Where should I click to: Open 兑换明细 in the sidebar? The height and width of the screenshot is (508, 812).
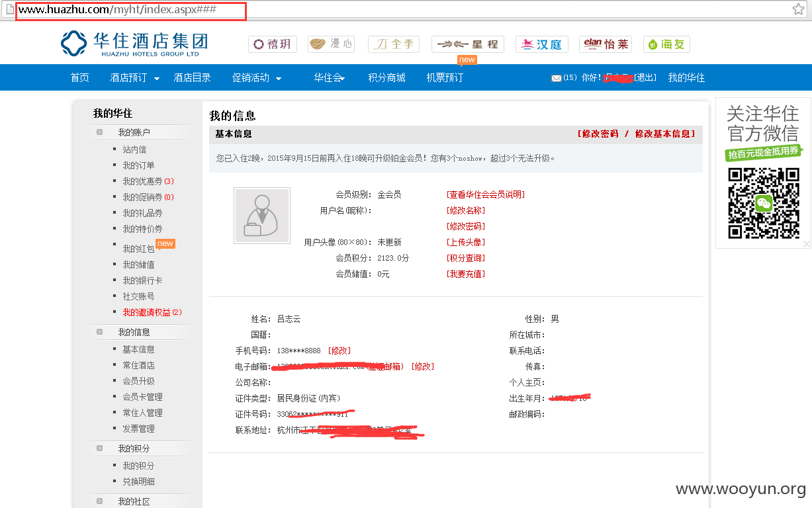[138, 482]
